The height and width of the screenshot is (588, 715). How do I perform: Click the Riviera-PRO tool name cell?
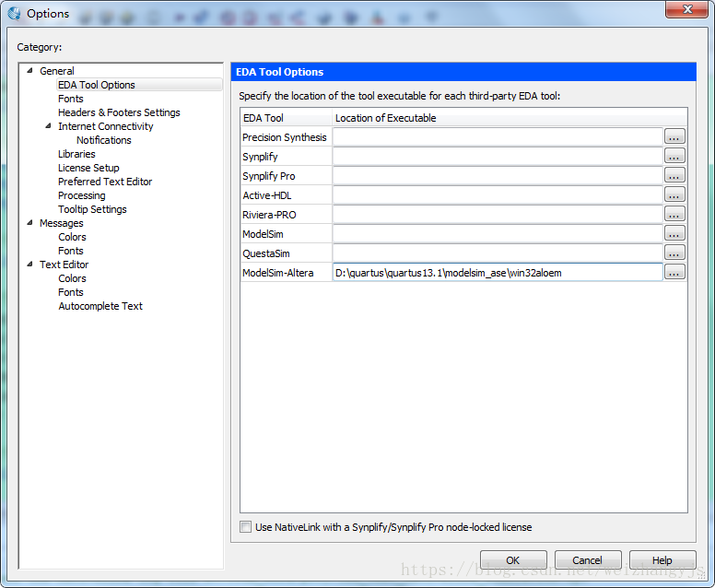(286, 215)
